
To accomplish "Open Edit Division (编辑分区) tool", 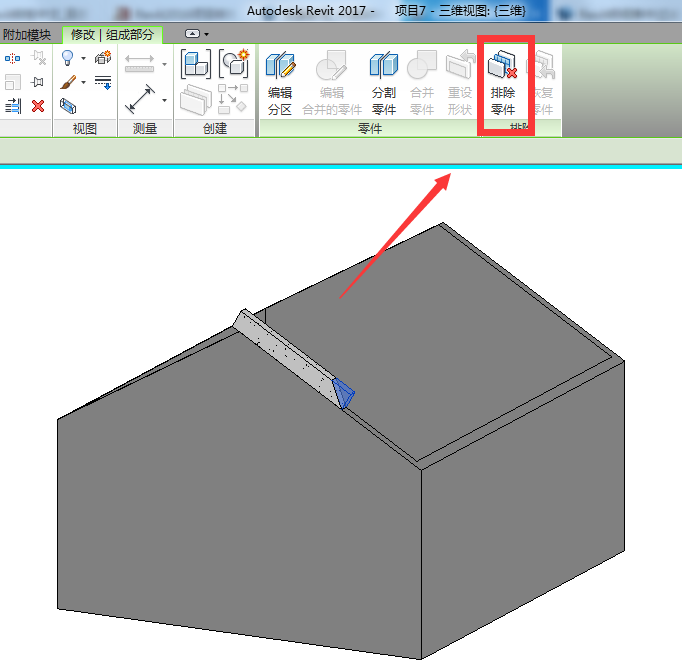I will pos(280,83).
